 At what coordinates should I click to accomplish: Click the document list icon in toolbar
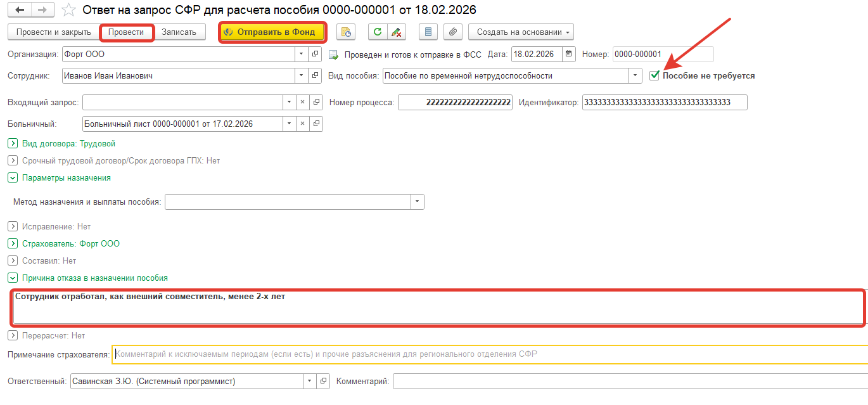point(428,32)
